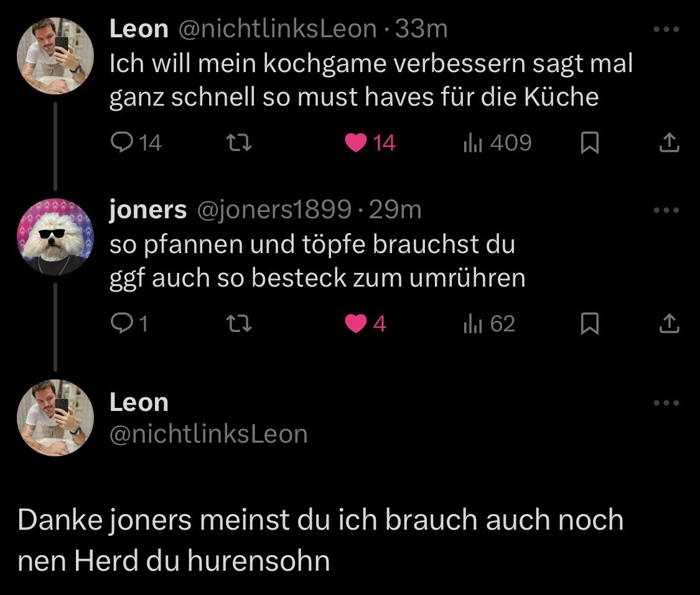Open joners' dog profile picture
Image resolution: width=700 pixels, height=595 pixels.
pos(55,237)
